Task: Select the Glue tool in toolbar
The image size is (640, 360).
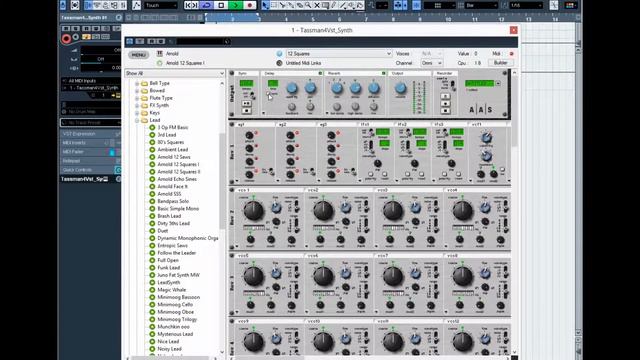Action: (x=291, y=5)
